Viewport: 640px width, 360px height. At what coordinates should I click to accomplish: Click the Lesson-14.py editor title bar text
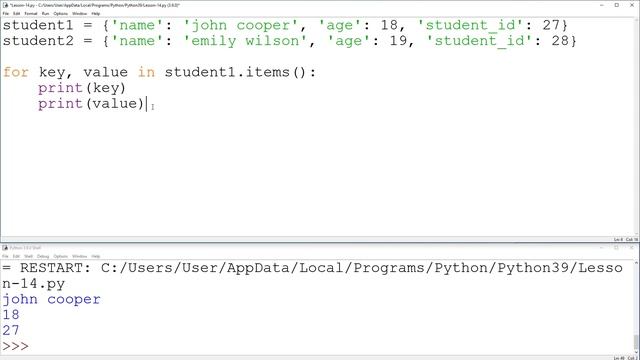(95, 5)
